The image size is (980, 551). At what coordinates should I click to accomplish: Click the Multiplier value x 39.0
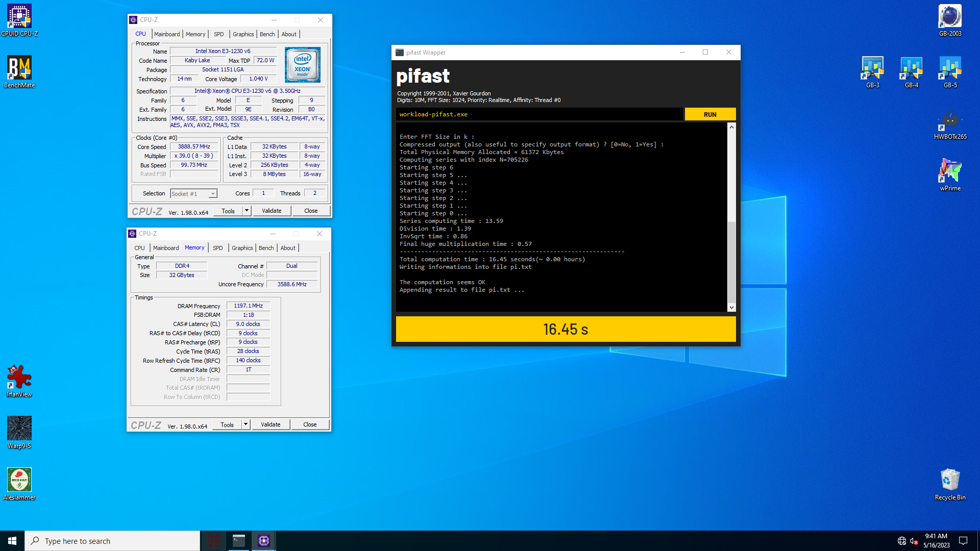pos(194,156)
